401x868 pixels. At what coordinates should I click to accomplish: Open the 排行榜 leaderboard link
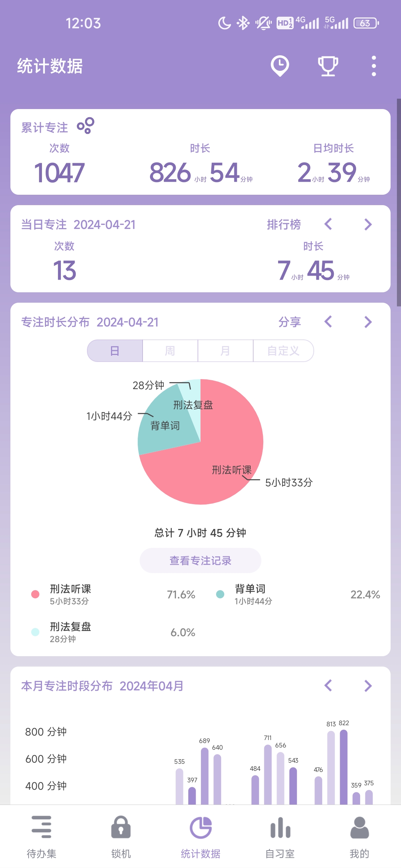point(284,224)
